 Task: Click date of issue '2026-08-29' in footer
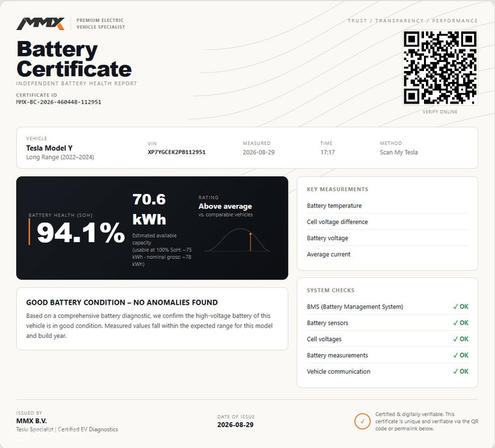(x=235, y=425)
